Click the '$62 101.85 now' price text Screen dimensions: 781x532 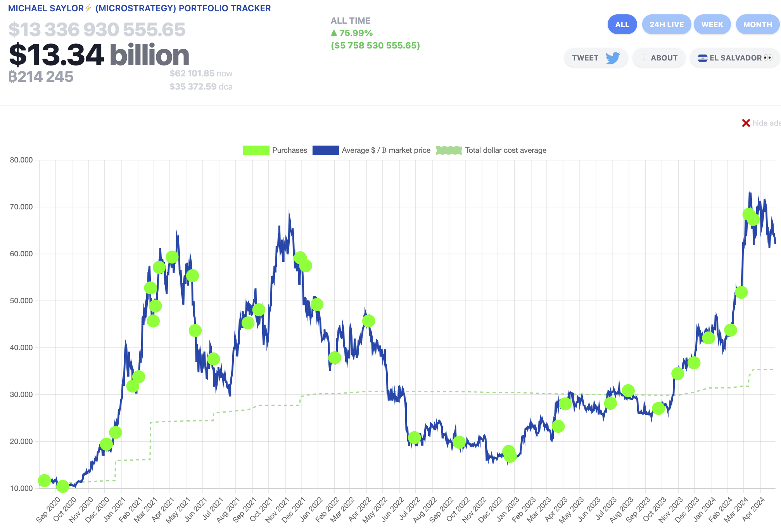(201, 73)
